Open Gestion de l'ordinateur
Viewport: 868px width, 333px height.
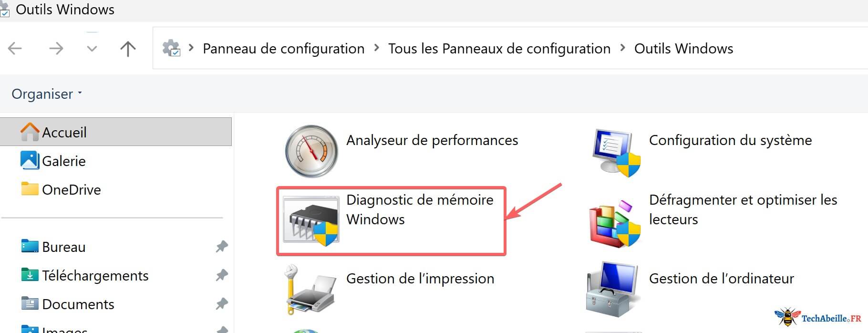[x=721, y=279]
